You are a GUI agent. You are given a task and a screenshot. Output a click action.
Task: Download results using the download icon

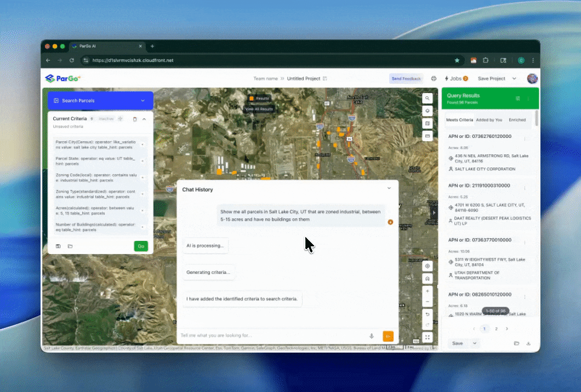(x=528, y=343)
